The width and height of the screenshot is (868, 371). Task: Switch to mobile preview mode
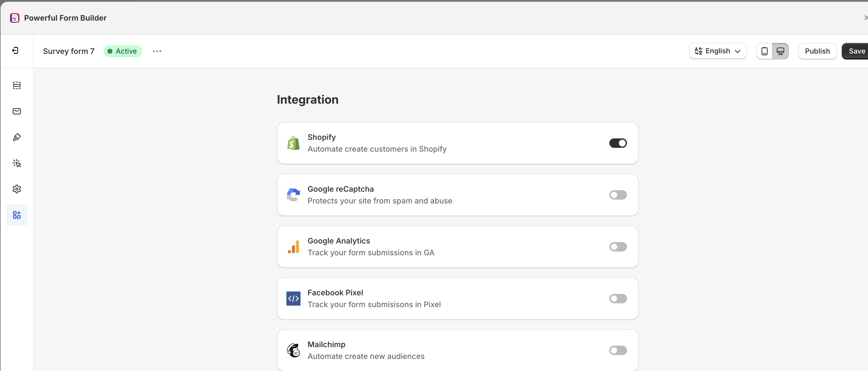point(764,51)
